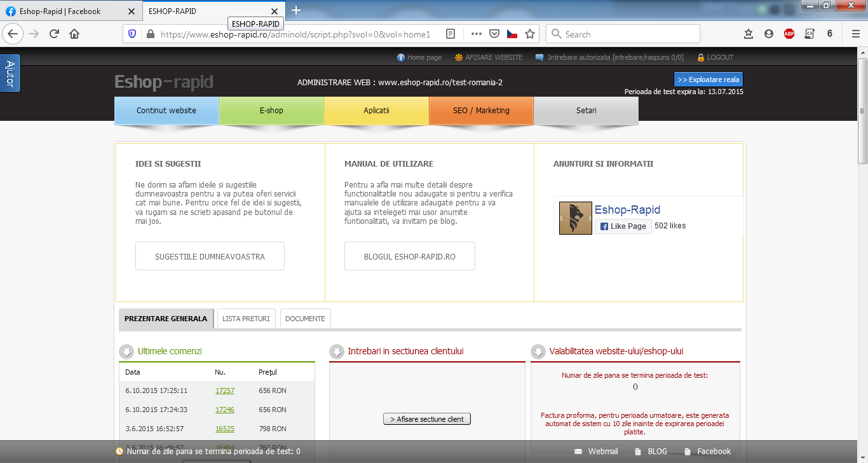Image resolution: width=868 pixels, height=463 pixels.
Task: Open E-shop menu
Action: tap(271, 111)
